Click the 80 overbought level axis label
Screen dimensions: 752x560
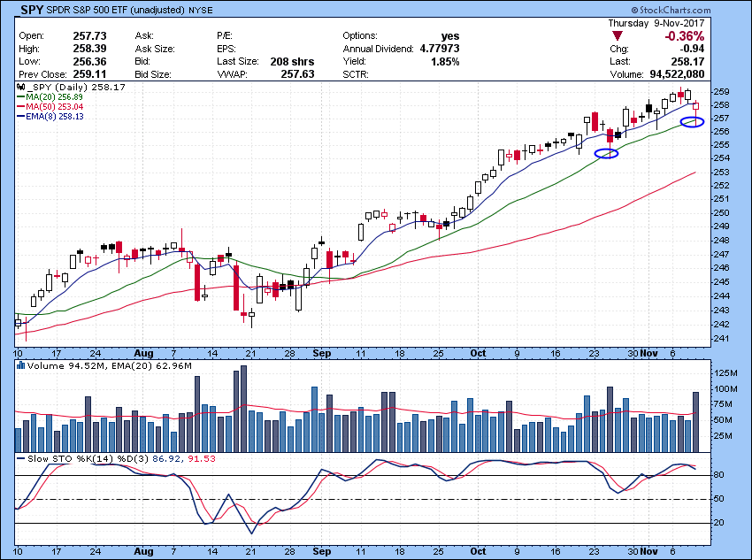[x=719, y=475]
